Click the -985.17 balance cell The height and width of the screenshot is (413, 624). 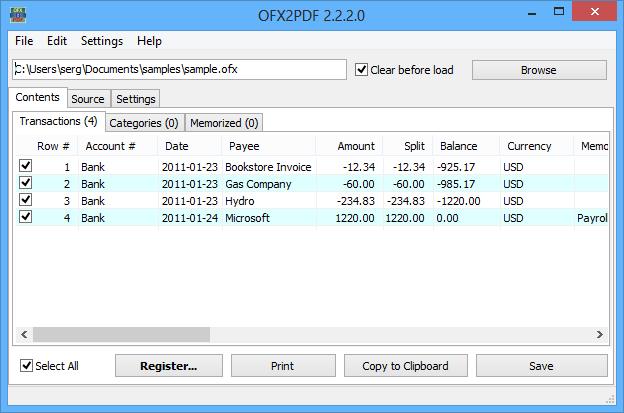tap(466, 184)
